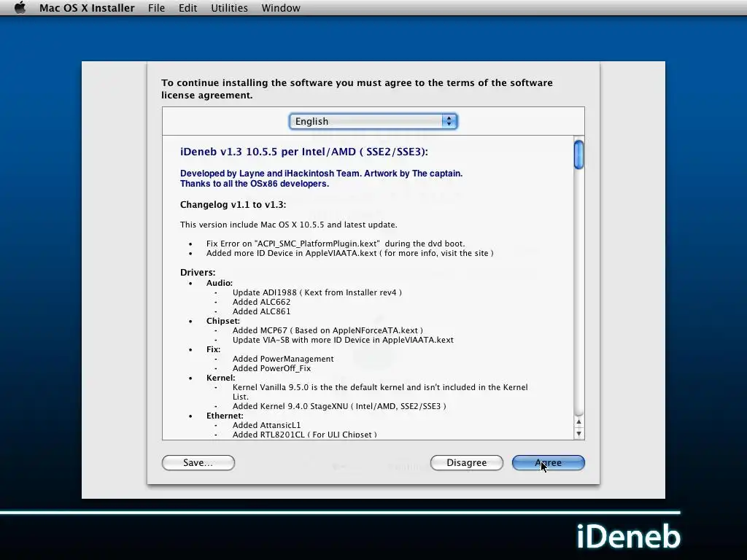This screenshot has height=560, width=747.
Task: Click the "Drivers:" heading
Action: 198,273
